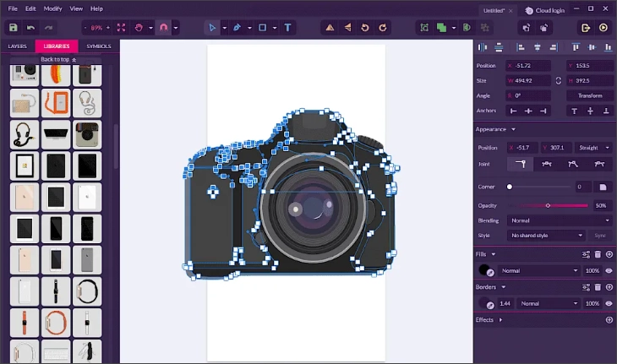Add an effect with Effects plus icon
This screenshot has height=364, width=617.
click(609, 320)
